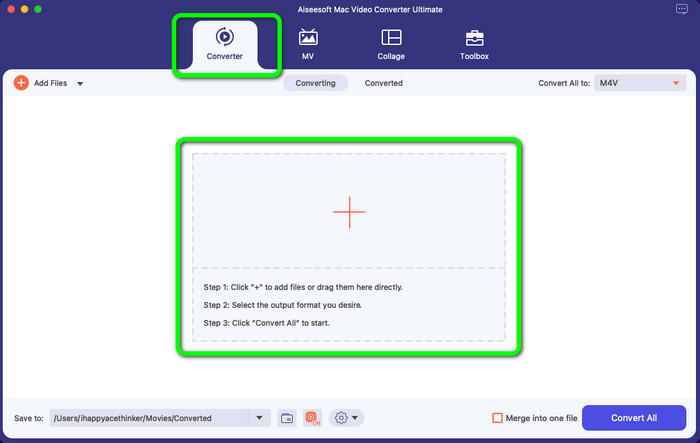
Task: Click the large plus in drop area
Action: (x=349, y=211)
